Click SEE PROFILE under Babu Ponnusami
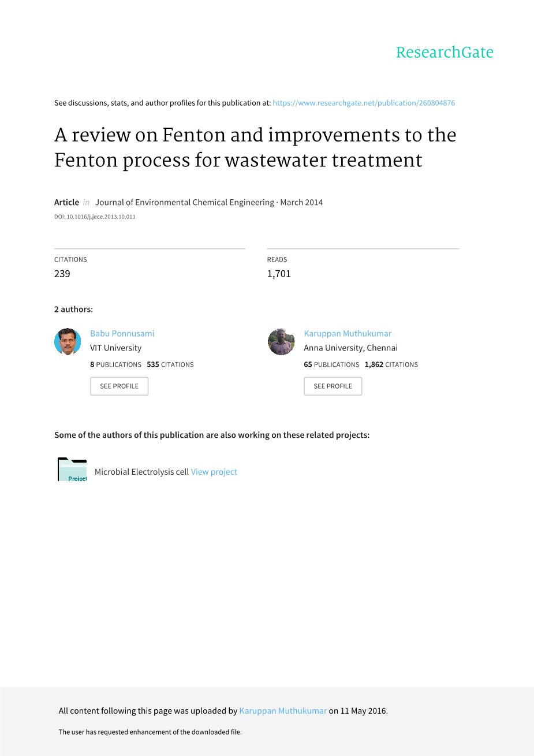Screen dimensions: 534x756 coord(119,386)
